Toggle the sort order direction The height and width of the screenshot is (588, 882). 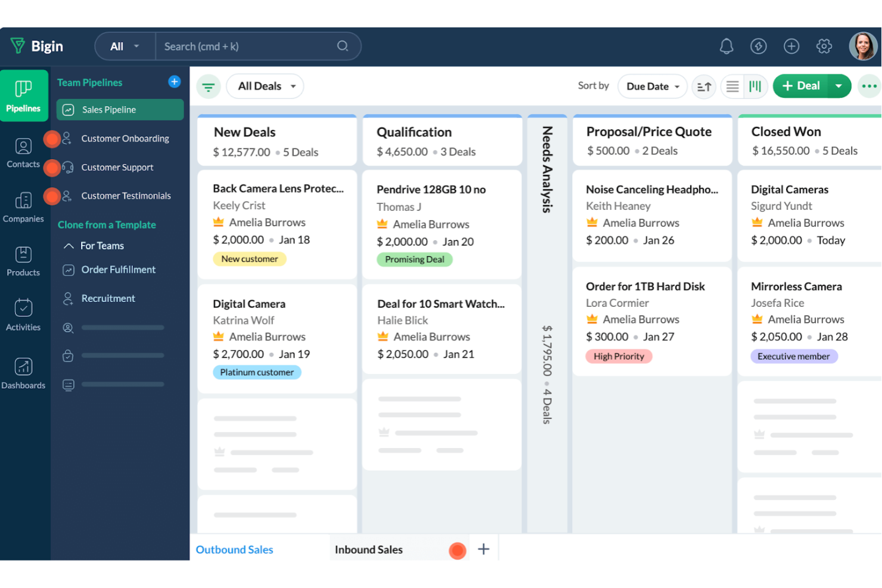pos(704,86)
